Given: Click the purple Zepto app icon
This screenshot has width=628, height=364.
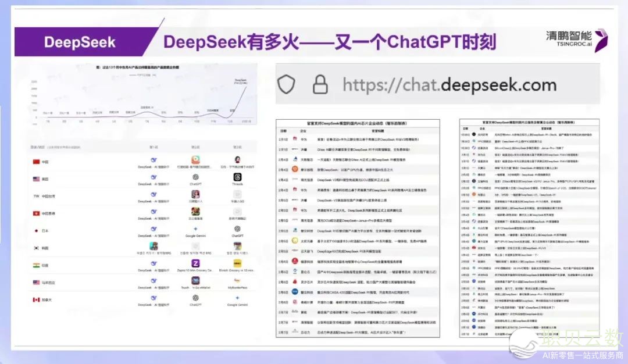Looking at the screenshot, I should pyautogui.click(x=195, y=263).
